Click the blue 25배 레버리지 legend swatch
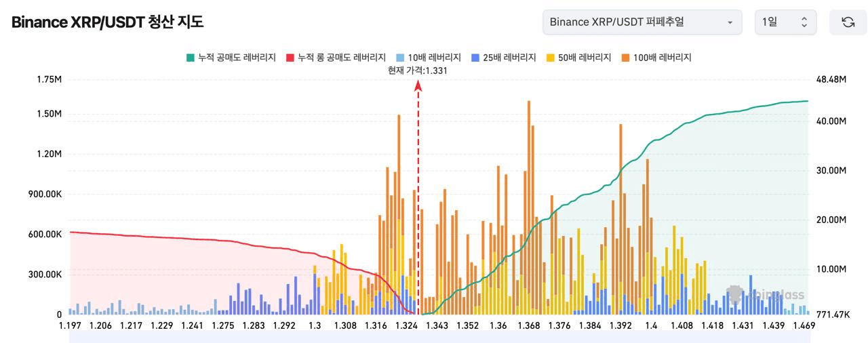 coord(476,58)
